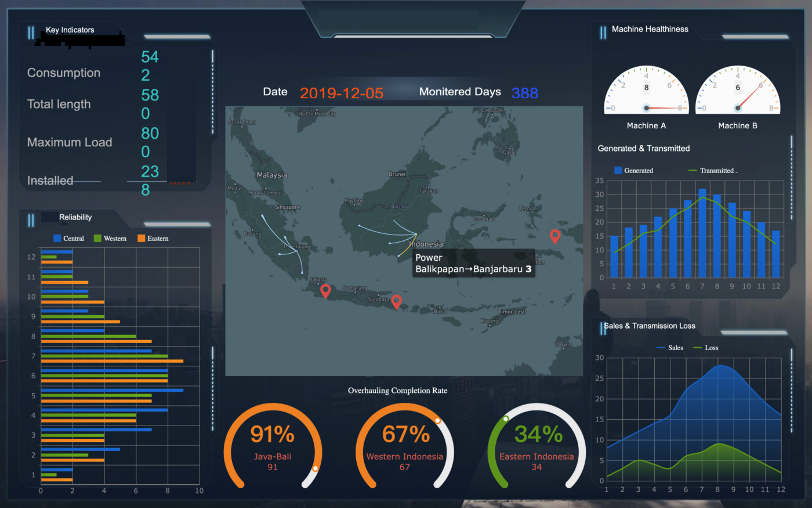Click the Timor Lest label on the map
The image size is (812, 508).
(512, 312)
